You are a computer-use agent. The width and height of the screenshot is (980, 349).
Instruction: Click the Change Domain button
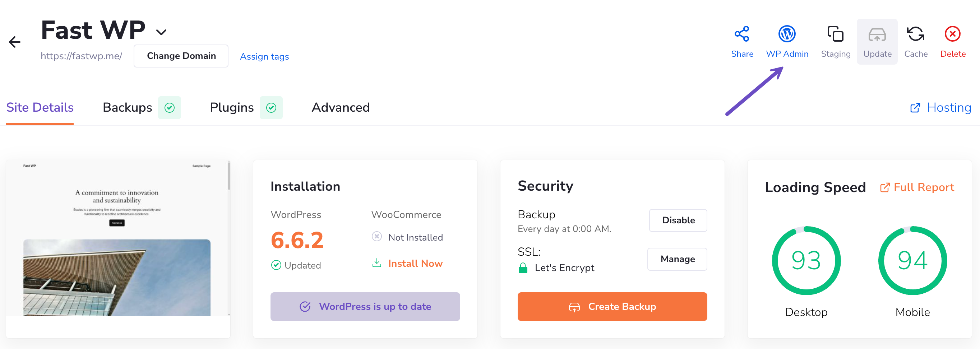[x=181, y=56]
